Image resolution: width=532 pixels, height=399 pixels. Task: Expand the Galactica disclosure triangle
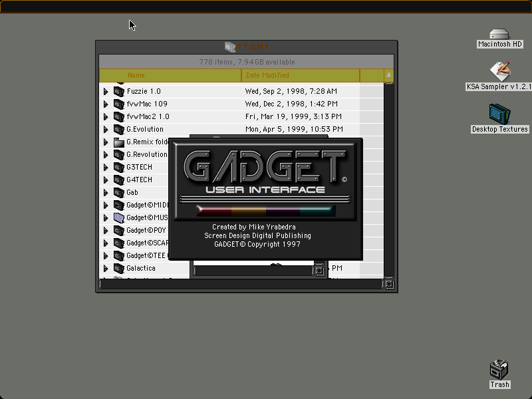click(106, 269)
